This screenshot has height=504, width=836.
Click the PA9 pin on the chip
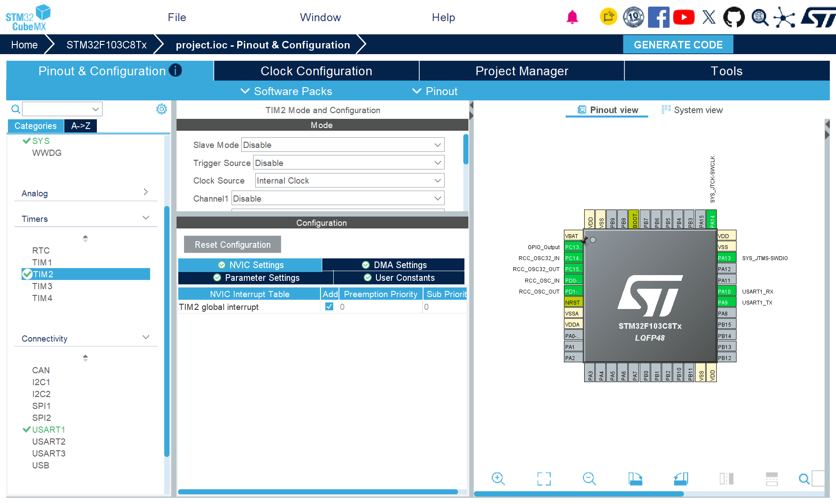726,302
